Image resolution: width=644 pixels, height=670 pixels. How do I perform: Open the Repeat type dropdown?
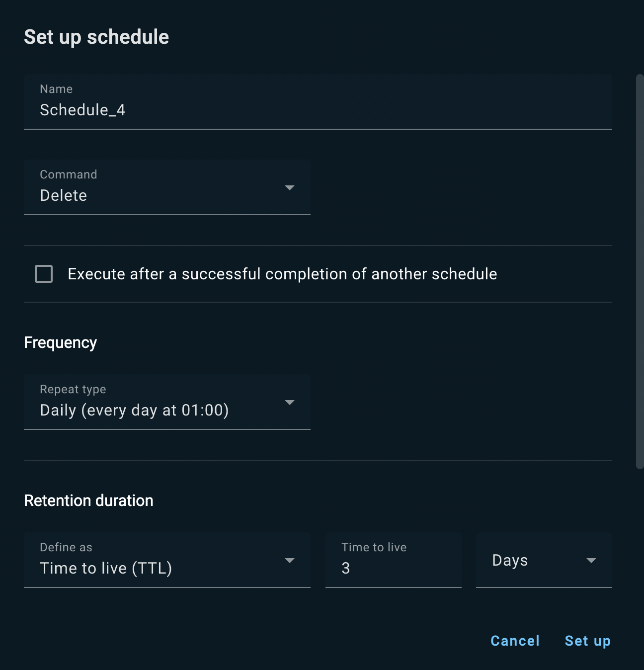167,403
